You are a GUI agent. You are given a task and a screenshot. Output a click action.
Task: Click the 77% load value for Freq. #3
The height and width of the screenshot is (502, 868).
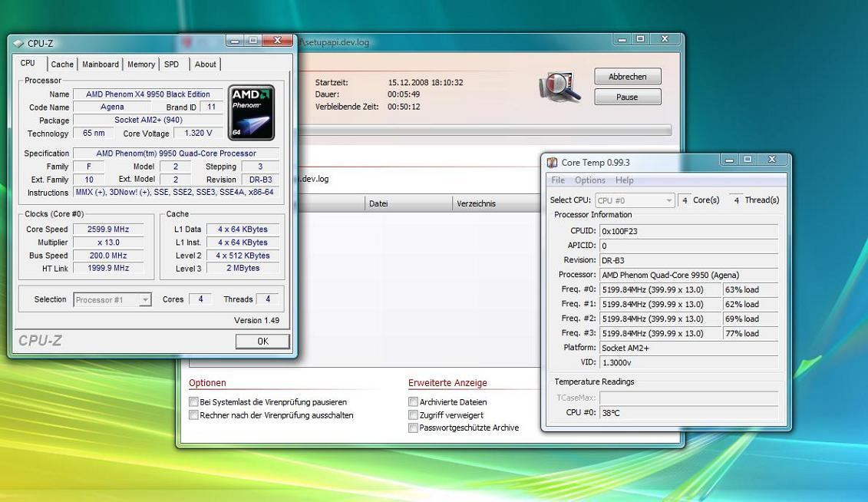tap(750, 333)
